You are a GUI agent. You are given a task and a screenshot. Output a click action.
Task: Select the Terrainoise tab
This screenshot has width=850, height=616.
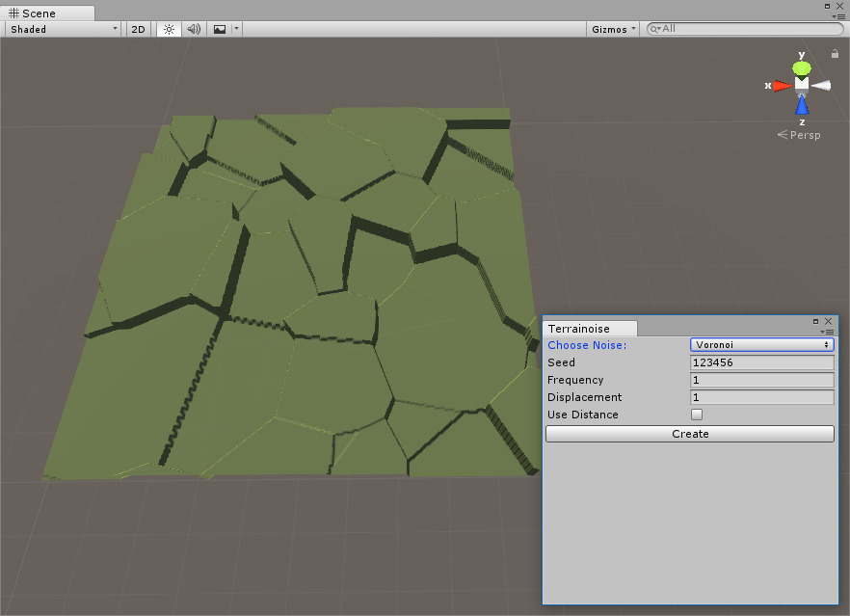(589, 329)
